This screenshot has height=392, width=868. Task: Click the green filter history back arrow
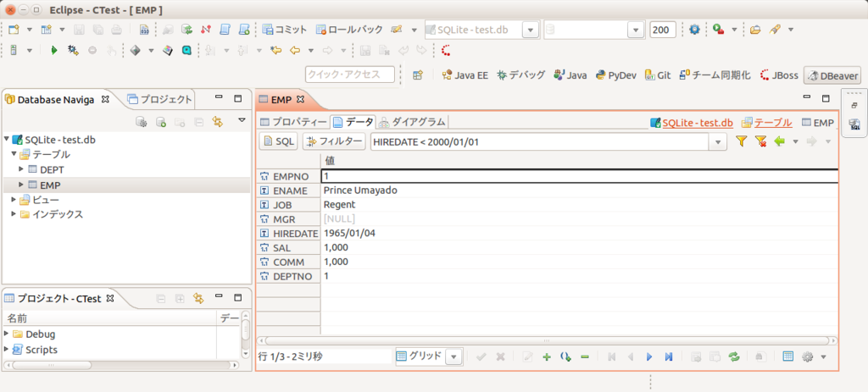tap(780, 142)
